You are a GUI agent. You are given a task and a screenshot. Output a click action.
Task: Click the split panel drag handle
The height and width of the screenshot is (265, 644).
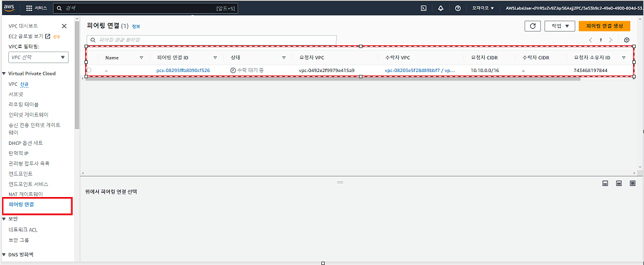[x=340, y=182]
